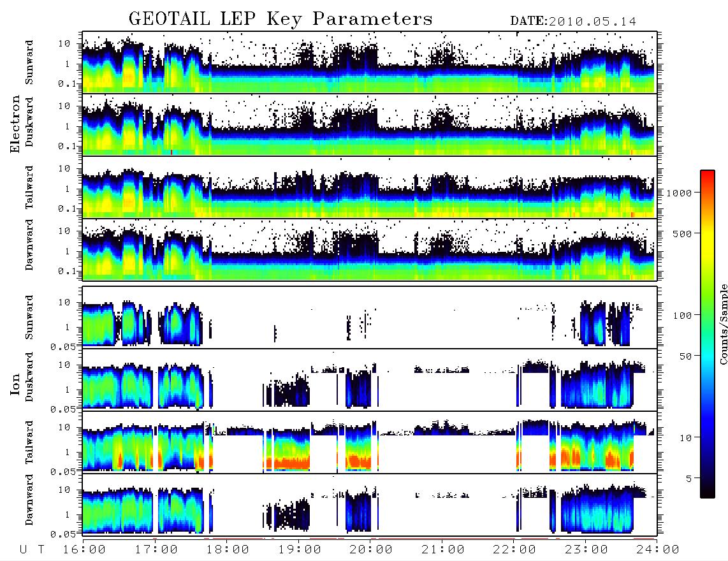The image size is (728, 561).
Task: Click the Ion Sunward spectrogram panel
Action: (370, 317)
